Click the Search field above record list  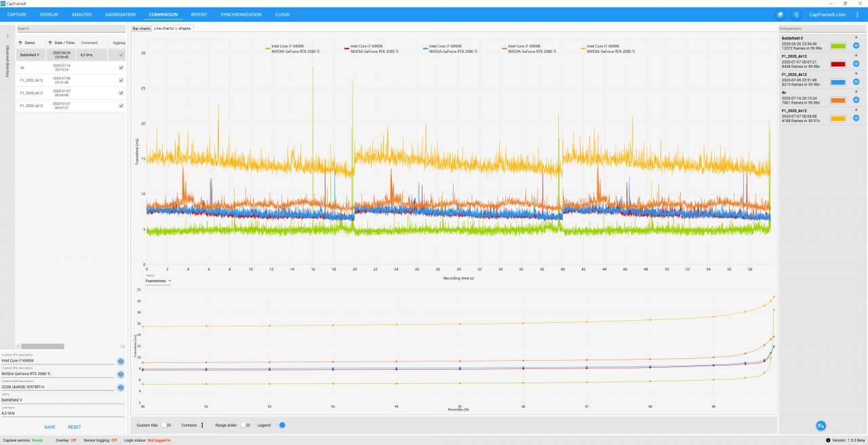[71, 28]
